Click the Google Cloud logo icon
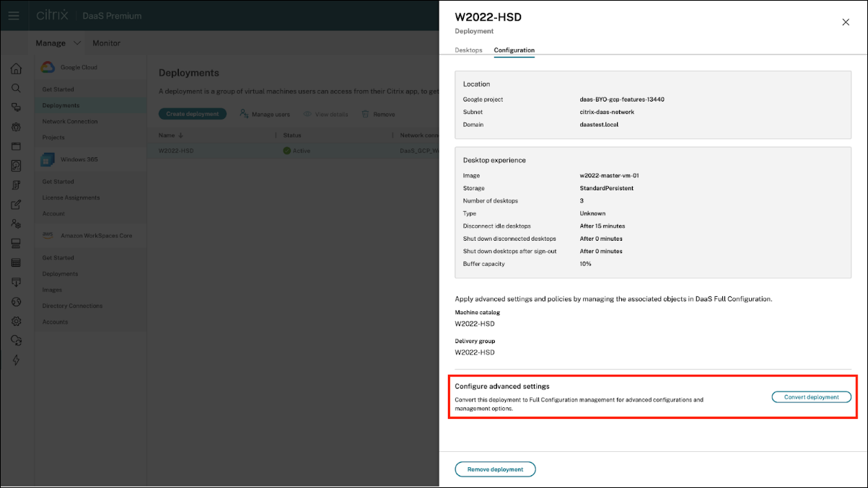868x488 pixels. point(48,67)
